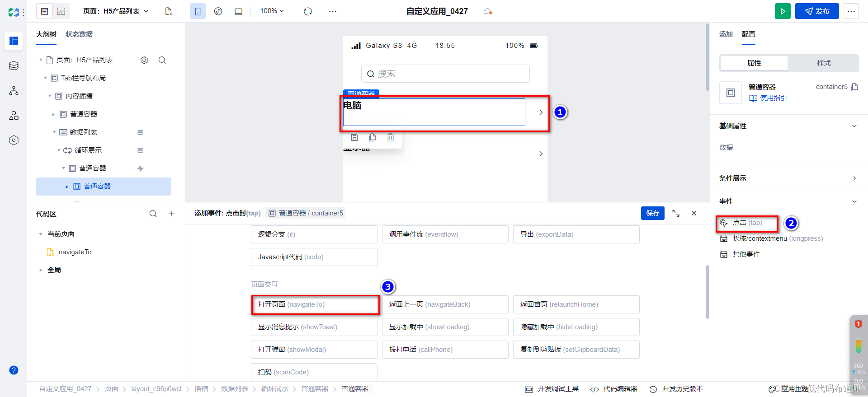Switch to the 状态数据 tab
The height and width of the screenshot is (397, 868).
(79, 34)
